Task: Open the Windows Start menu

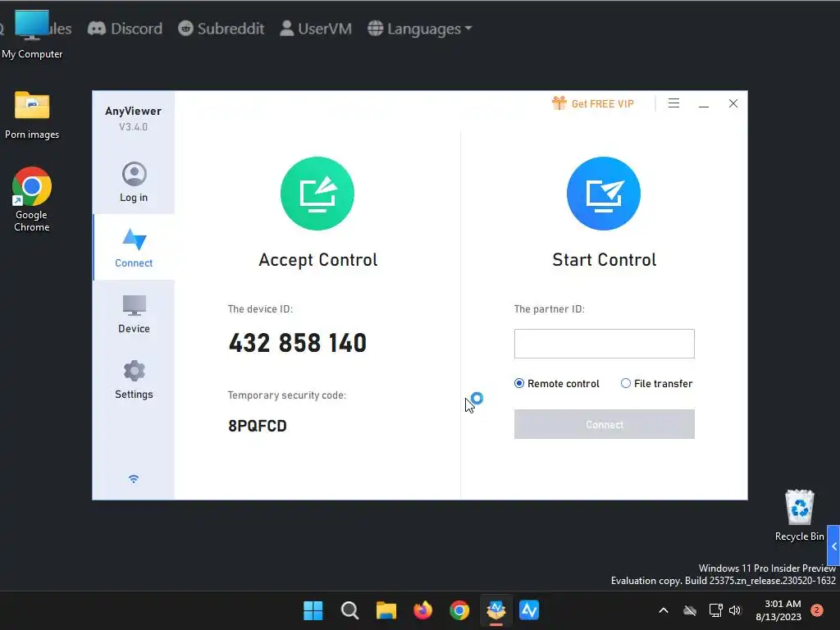Action: 313,610
